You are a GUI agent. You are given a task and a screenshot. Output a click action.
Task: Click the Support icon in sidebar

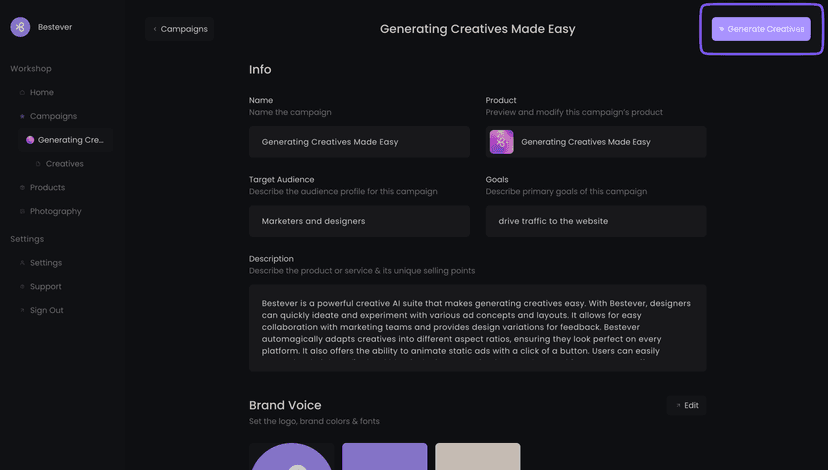click(x=22, y=286)
